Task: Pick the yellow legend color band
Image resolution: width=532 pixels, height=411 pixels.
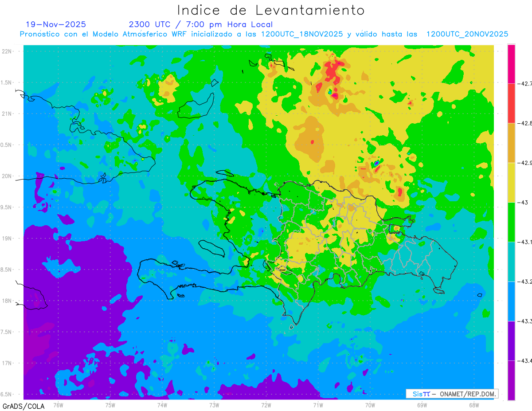Action: point(511,182)
